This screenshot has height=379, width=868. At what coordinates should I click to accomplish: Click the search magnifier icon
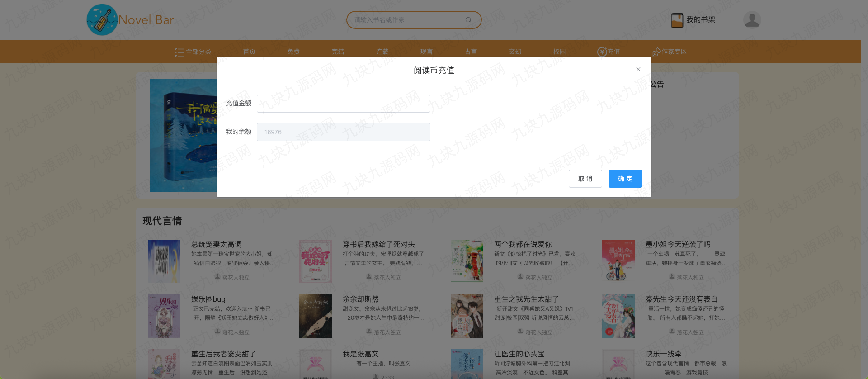point(468,20)
